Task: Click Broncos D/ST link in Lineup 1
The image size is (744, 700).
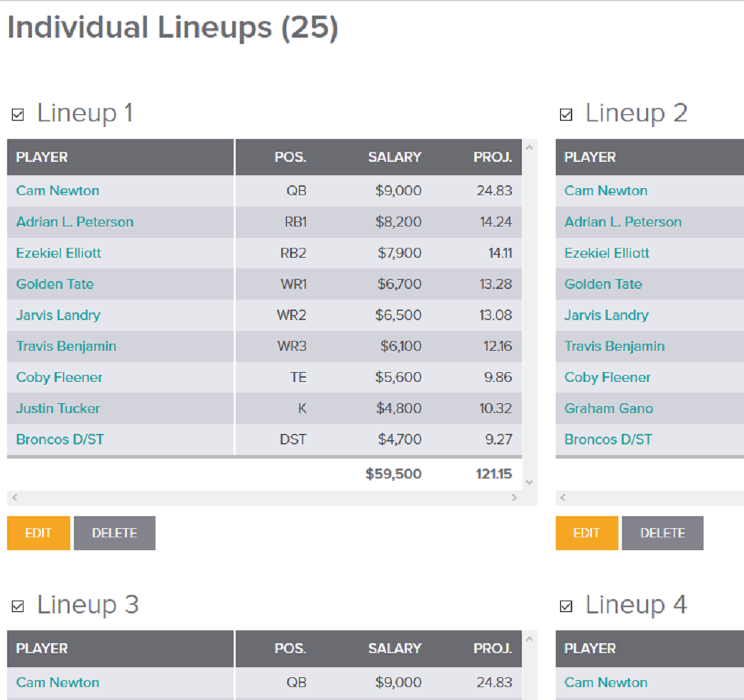Action: (x=60, y=439)
